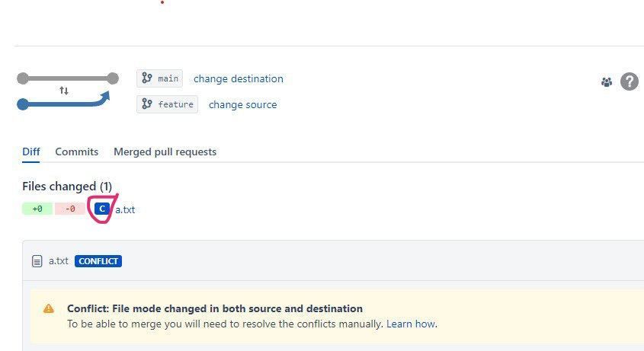
Task: Click the yellow warning triangle icon
Action: (49, 308)
